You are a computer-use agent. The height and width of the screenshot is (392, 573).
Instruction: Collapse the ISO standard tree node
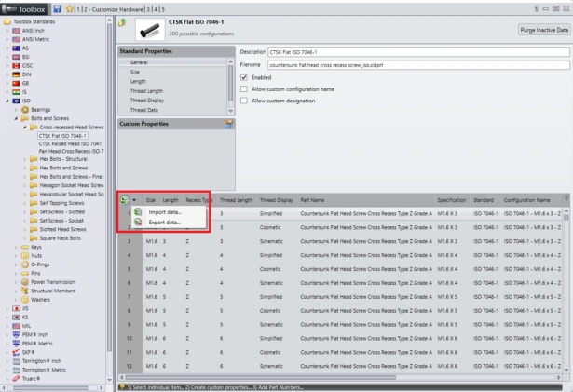(x=7, y=101)
